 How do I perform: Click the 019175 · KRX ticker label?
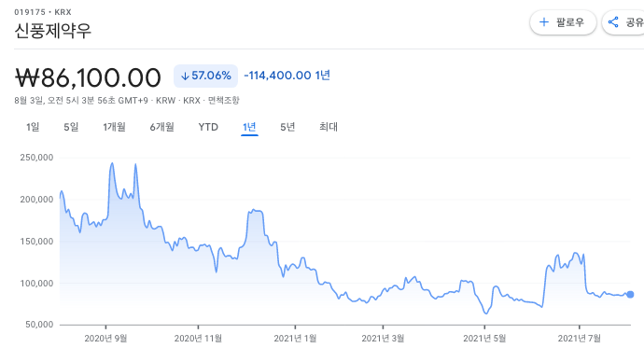coord(43,12)
